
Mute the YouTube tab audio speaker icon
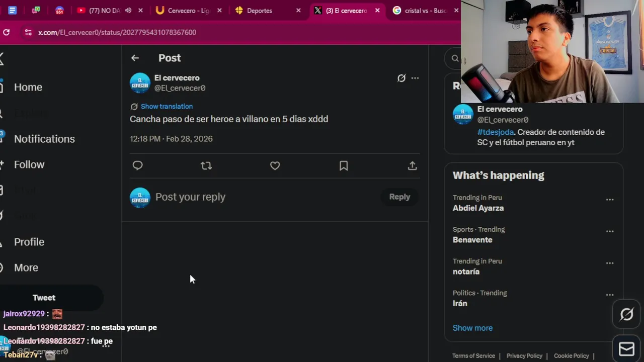(x=128, y=10)
